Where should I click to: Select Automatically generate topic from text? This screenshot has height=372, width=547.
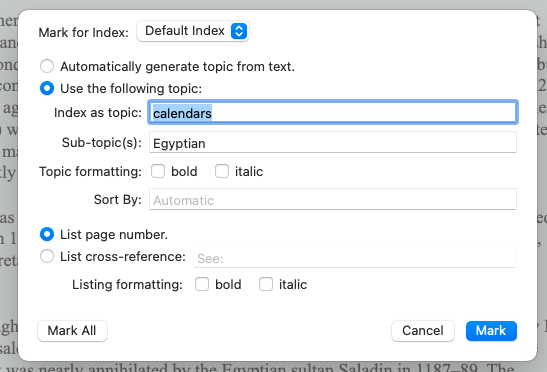tap(47, 66)
